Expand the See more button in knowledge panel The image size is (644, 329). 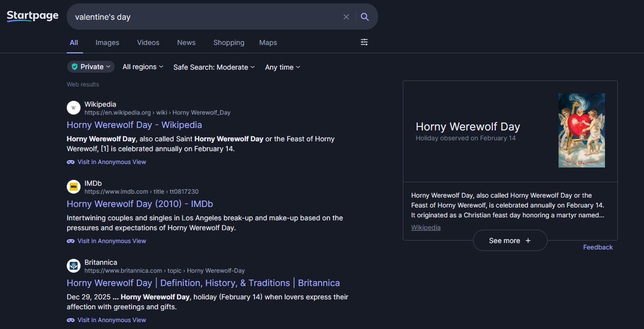coord(510,241)
